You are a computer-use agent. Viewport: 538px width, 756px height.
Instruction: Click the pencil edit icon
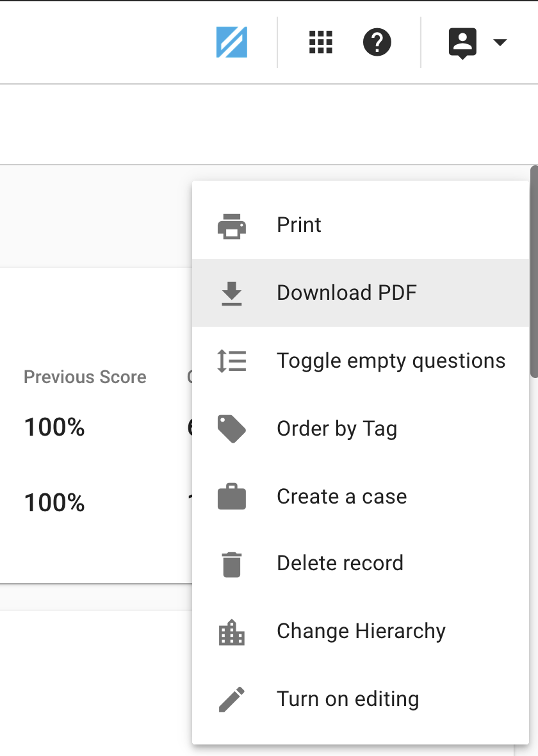click(x=232, y=699)
